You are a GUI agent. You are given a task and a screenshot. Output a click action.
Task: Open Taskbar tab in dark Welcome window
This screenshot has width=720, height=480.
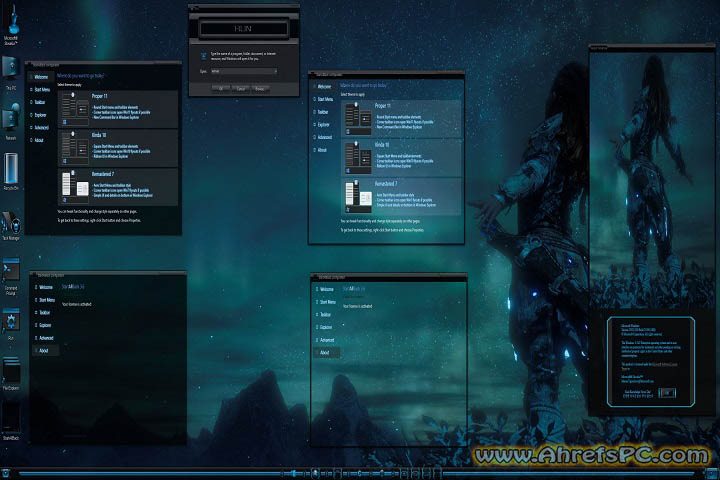coord(40,102)
